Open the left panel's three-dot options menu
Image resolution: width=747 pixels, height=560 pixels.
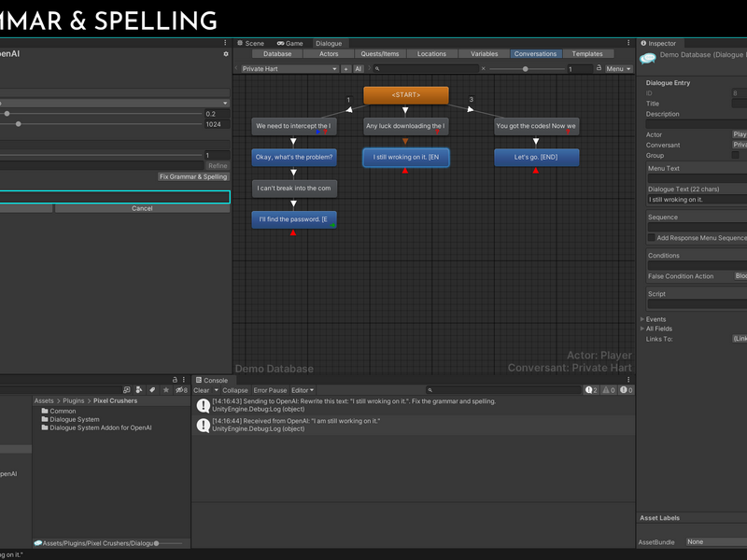click(x=225, y=43)
